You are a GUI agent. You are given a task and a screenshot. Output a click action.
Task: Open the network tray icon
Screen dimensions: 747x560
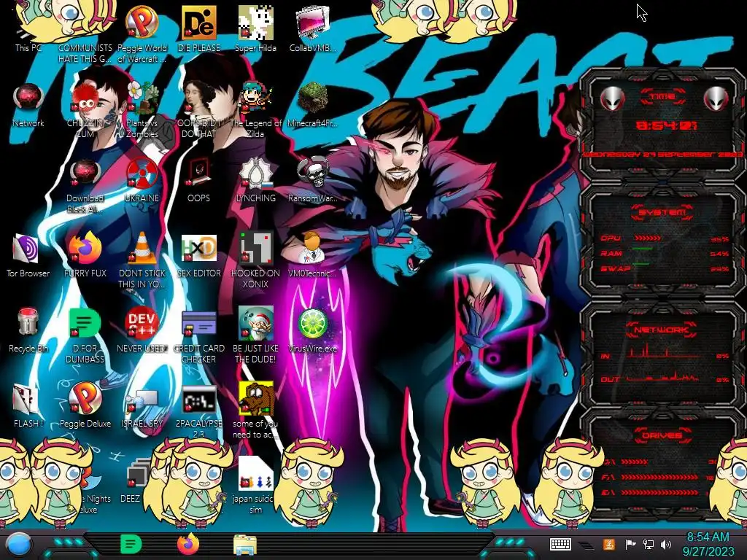(648, 544)
